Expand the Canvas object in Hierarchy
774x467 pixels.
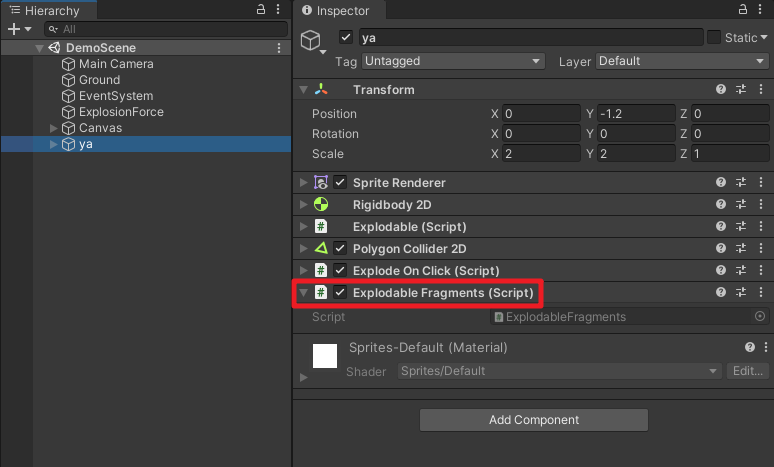tap(54, 128)
